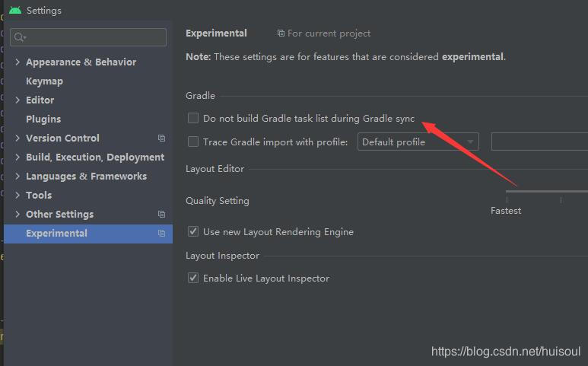
Task: Click the project-scope icon beside Experimental
Action: (x=161, y=234)
